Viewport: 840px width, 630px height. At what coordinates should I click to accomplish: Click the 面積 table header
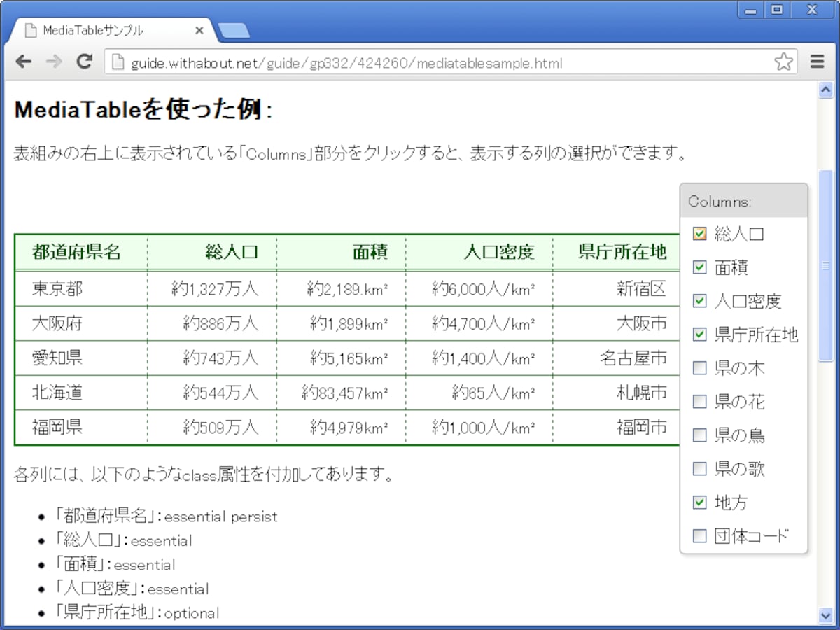[x=342, y=252]
